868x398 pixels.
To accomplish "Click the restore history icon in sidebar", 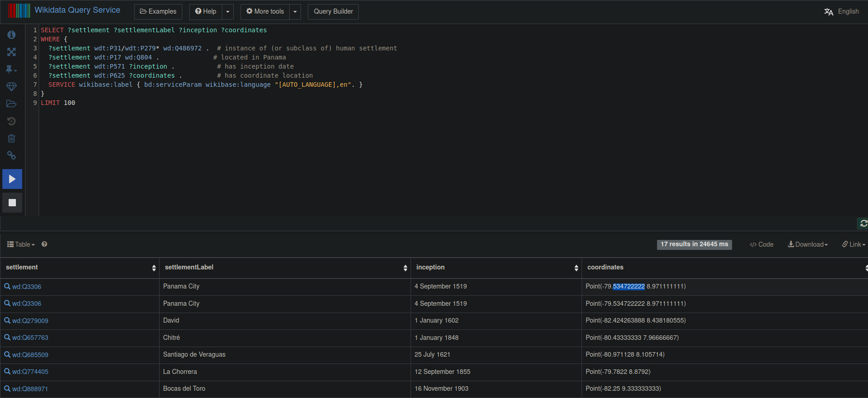I will click(11, 121).
